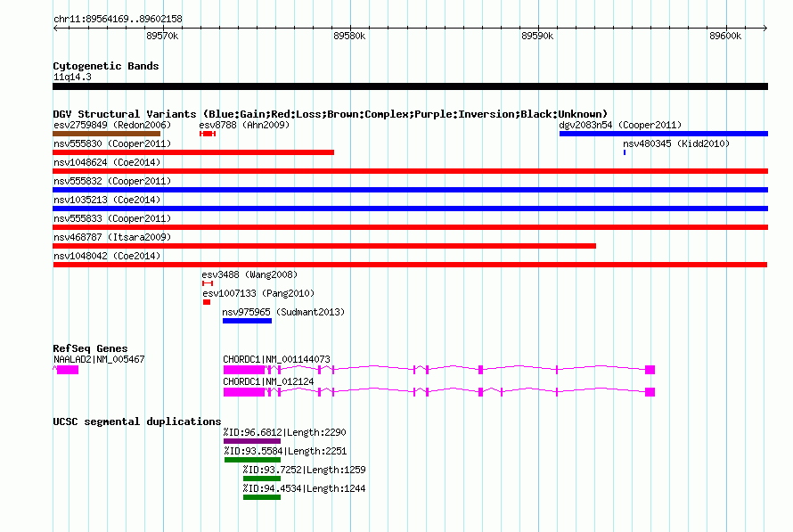Select the brown esv2759849 complex variant bar
The width and height of the screenshot is (793, 532).
coord(106,134)
